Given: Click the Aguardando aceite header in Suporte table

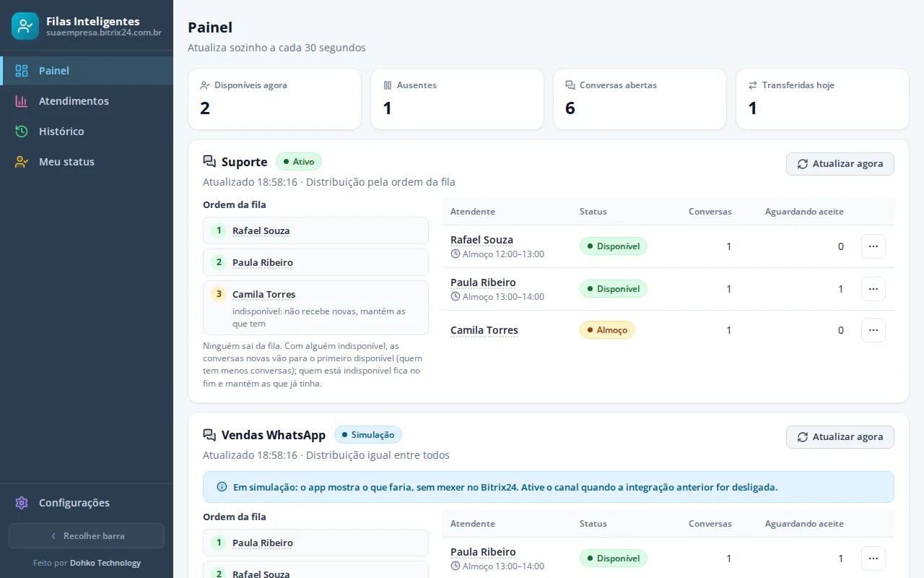Looking at the screenshot, I should [x=804, y=212].
